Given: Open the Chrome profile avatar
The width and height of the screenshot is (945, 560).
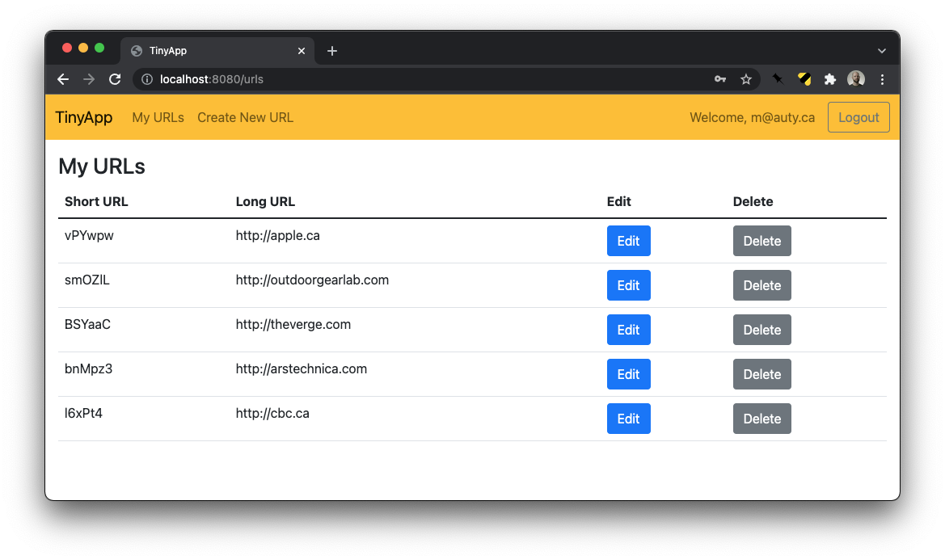Looking at the screenshot, I should [x=856, y=79].
